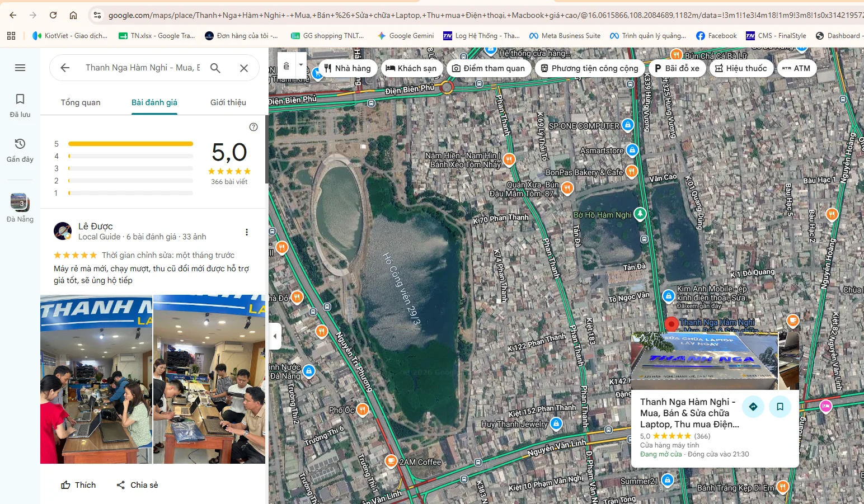Go back in browser history
Viewport: 864px width, 504px height.
point(13,15)
